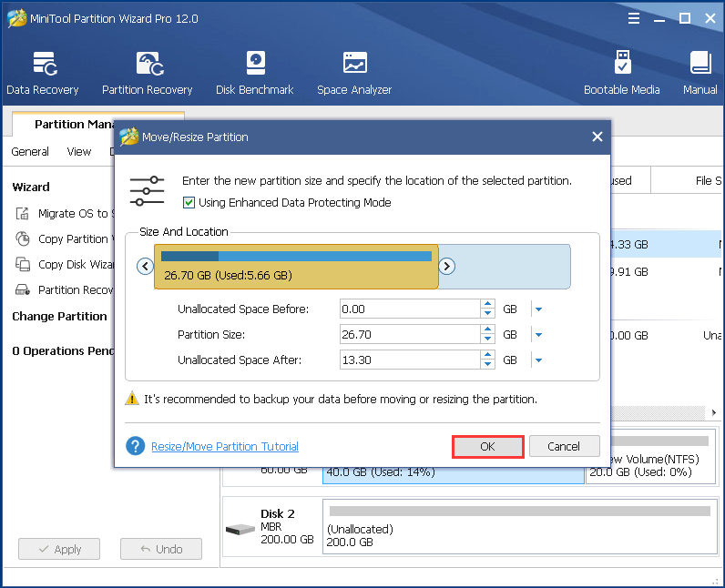
Task: Open the View menu
Action: point(79,151)
